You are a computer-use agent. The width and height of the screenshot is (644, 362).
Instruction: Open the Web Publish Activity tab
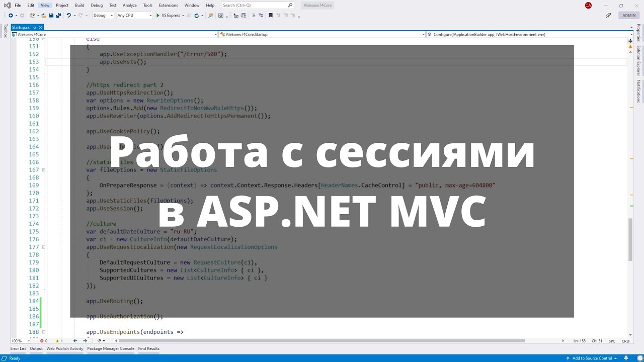(x=65, y=348)
